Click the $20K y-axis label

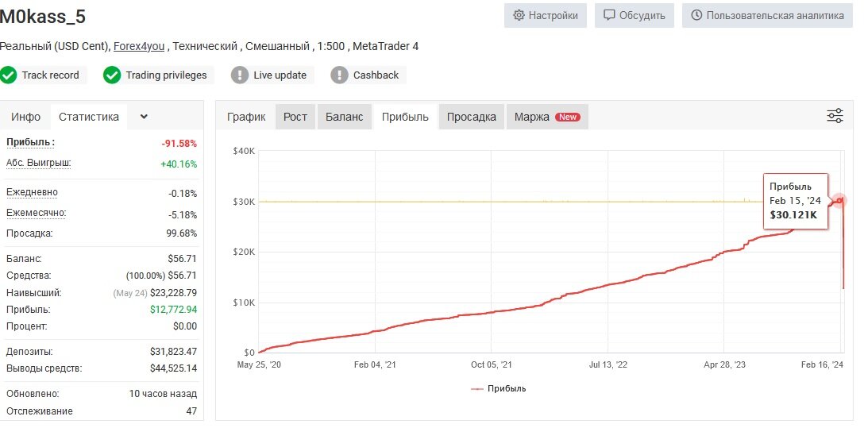(x=244, y=252)
